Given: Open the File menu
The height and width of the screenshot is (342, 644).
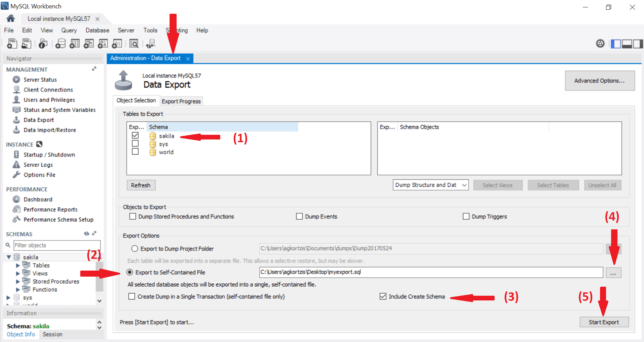Looking at the screenshot, I should [x=9, y=30].
